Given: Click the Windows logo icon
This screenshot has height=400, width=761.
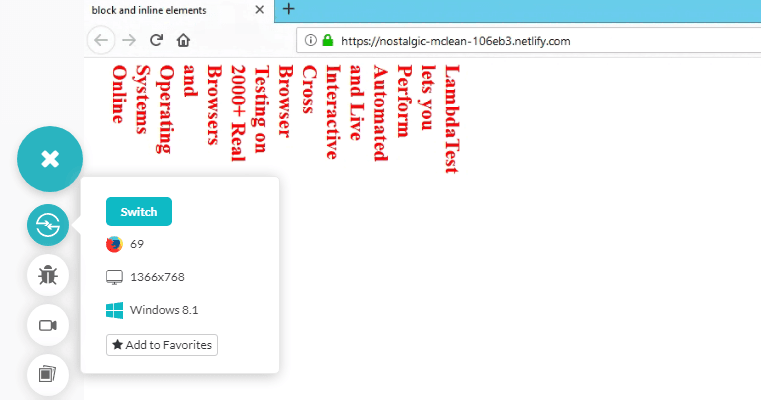Looking at the screenshot, I should pyautogui.click(x=114, y=310).
